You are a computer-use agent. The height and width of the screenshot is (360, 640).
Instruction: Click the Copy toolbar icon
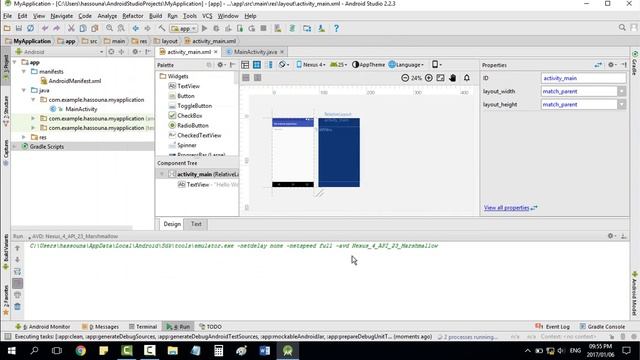tap(83, 28)
